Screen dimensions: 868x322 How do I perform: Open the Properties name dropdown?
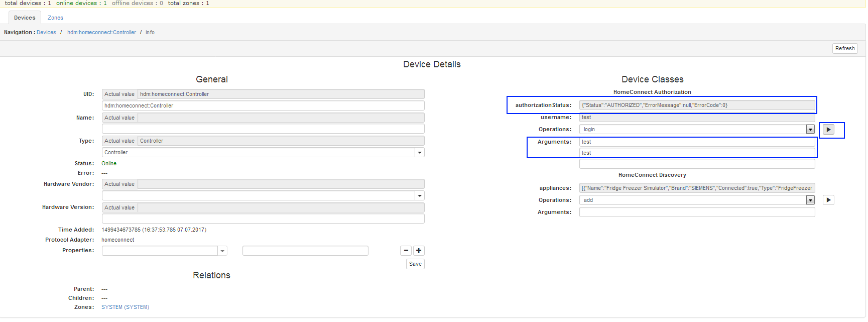[222, 251]
